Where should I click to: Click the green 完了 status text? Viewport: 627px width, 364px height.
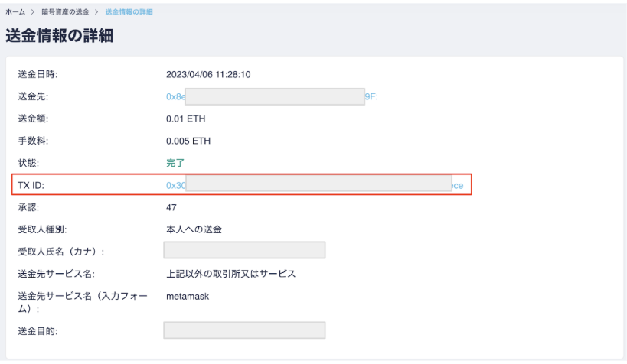pos(175,163)
